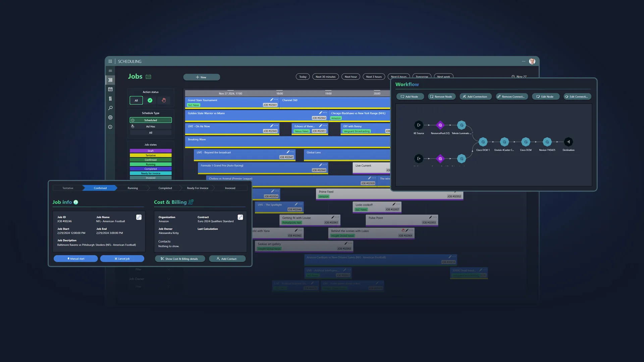The height and width of the screenshot is (362, 644).
Task: Edit the LIVE - On Air Now job
Action: tap(271, 126)
